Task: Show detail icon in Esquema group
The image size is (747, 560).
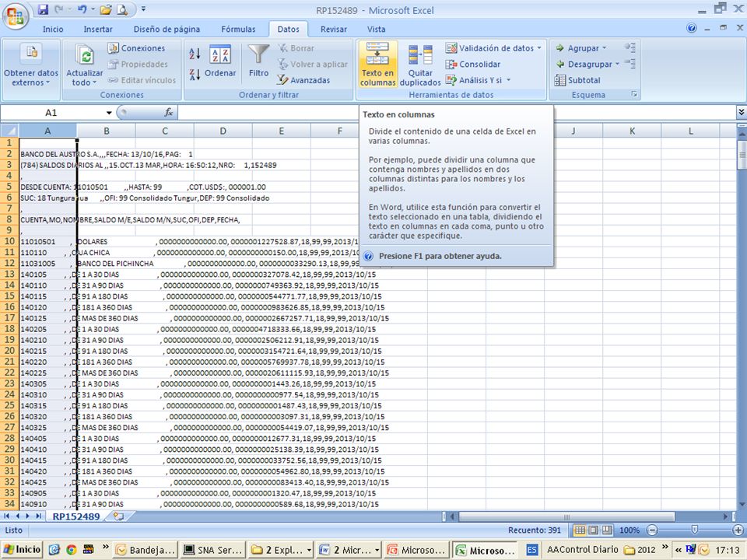Action: 630,47
